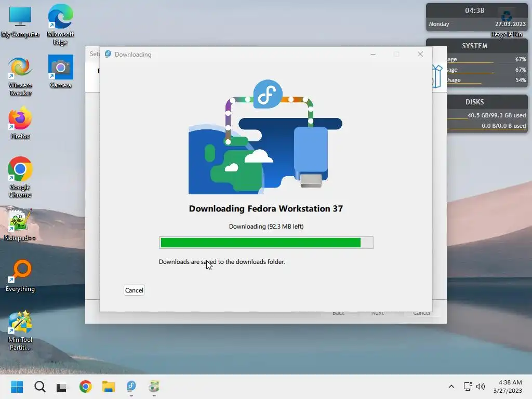Expand the system tray hidden icons
Screen dimensions: 532x399
tap(451, 387)
